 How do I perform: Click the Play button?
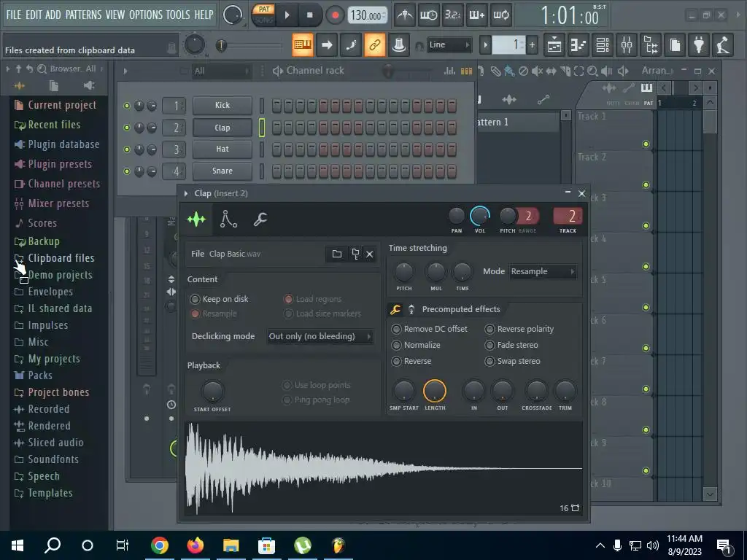(287, 15)
